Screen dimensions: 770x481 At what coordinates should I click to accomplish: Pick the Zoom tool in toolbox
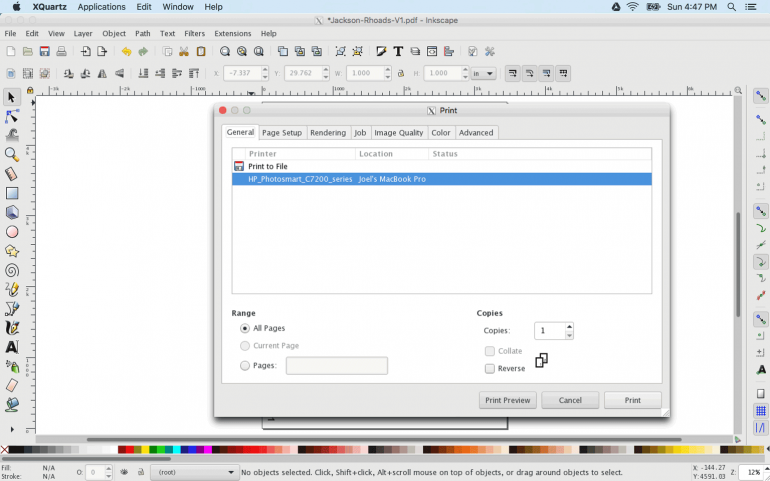coord(12,154)
